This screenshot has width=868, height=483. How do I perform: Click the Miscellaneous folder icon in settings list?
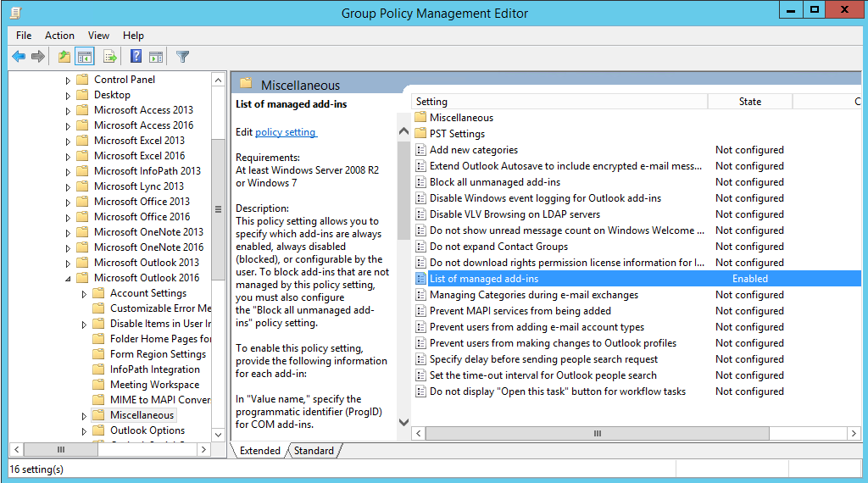[420, 117]
